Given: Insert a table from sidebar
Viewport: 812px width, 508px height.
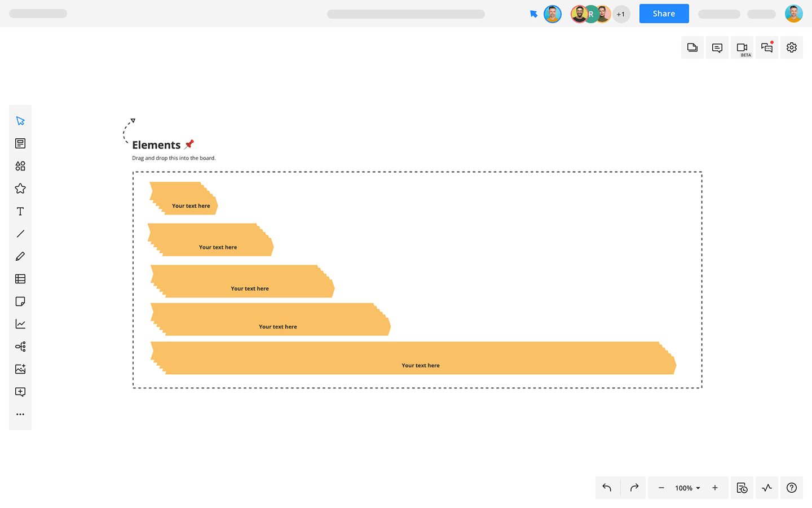Looking at the screenshot, I should pyautogui.click(x=20, y=279).
